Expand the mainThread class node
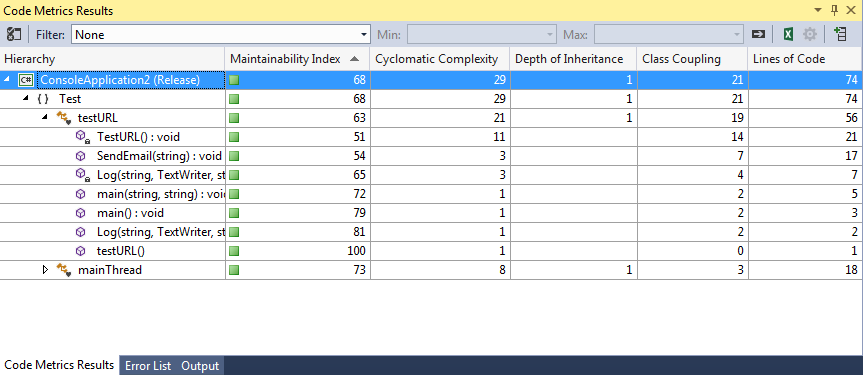Image resolution: width=863 pixels, height=375 pixels. 46,270
